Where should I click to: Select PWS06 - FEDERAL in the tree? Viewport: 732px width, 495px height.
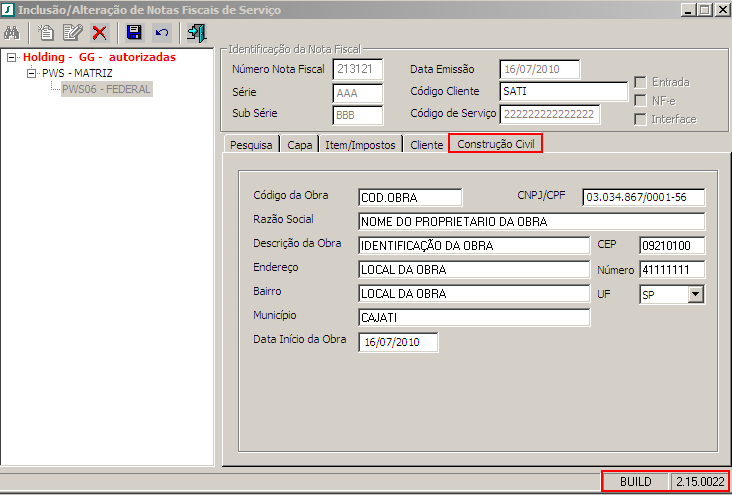point(106,89)
